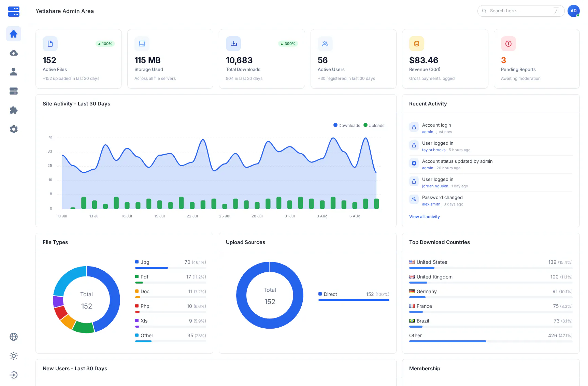Viewport: 588px width, 386px height.
Task: Open the Settings gear sidebar icon
Action: (14, 129)
